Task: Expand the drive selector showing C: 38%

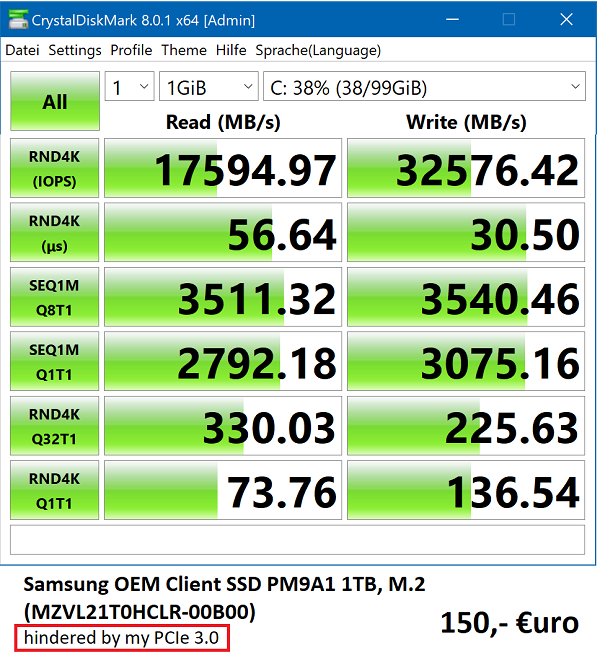Action: (x=424, y=86)
